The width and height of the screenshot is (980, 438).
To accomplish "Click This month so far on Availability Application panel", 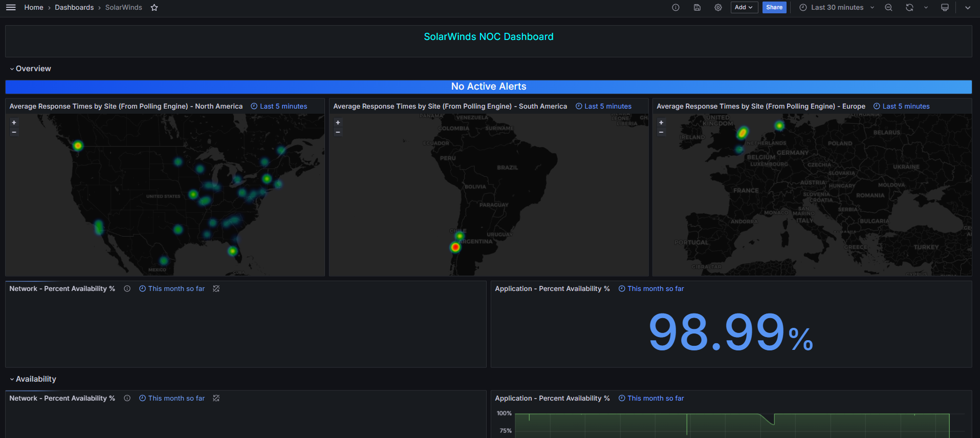I will pos(651,399).
